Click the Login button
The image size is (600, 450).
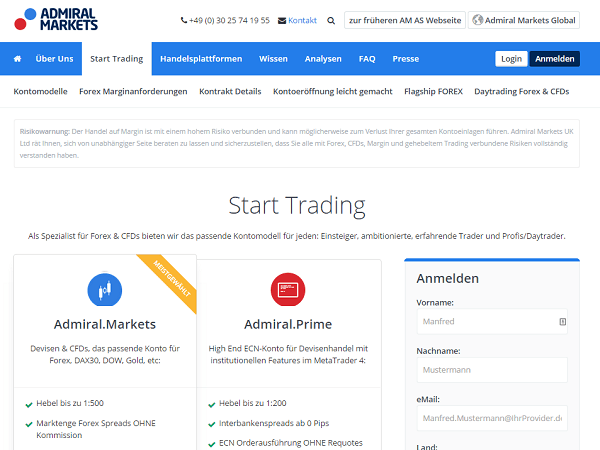(511, 59)
